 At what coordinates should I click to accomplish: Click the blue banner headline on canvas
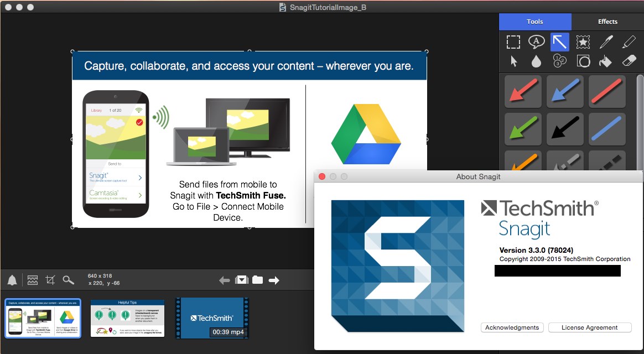click(249, 66)
